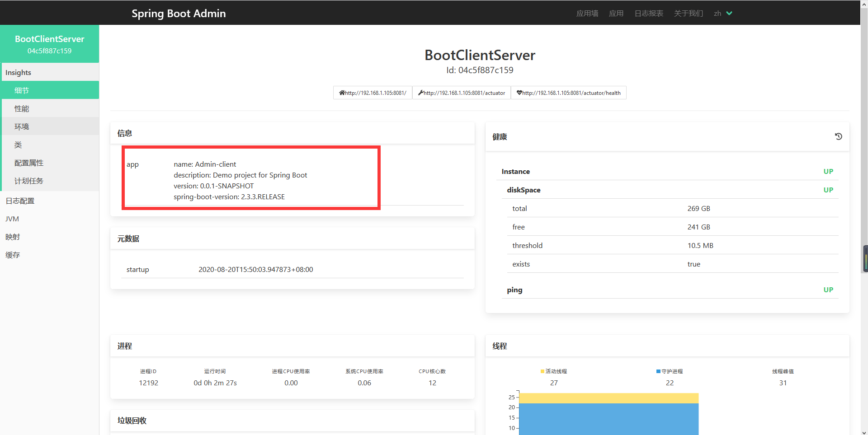The height and width of the screenshot is (435, 868).
Task: Toggle the blue 守护进程 legend marker
Action: pyautogui.click(x=658, y=371)
